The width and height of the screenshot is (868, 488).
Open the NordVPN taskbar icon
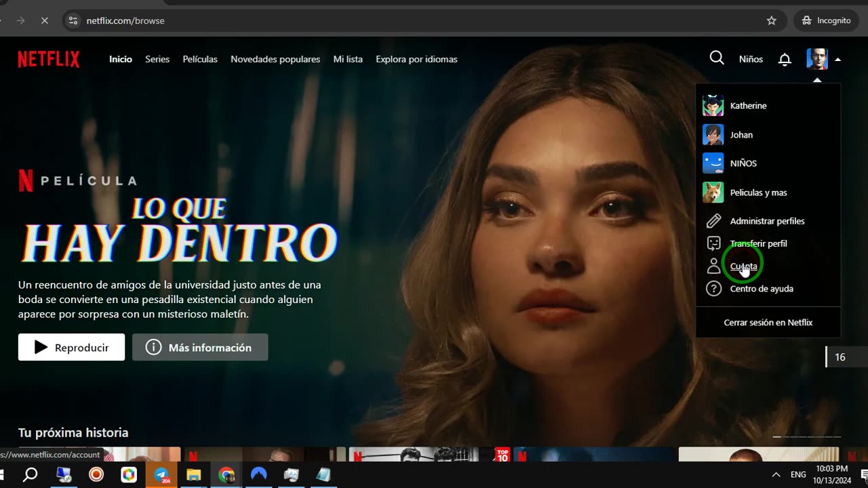pyautogui.click(x=259, y=475)
